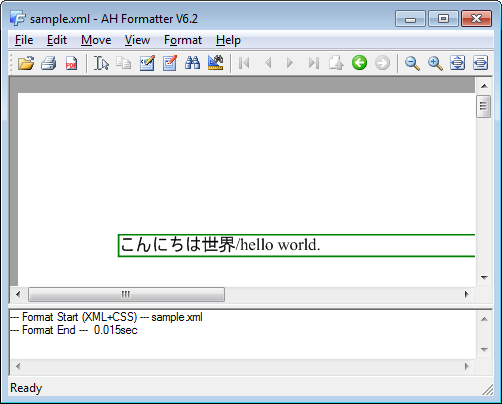Close the AH Formatter window
Screen dimensions: 502x404
click(x=476, y=18)
